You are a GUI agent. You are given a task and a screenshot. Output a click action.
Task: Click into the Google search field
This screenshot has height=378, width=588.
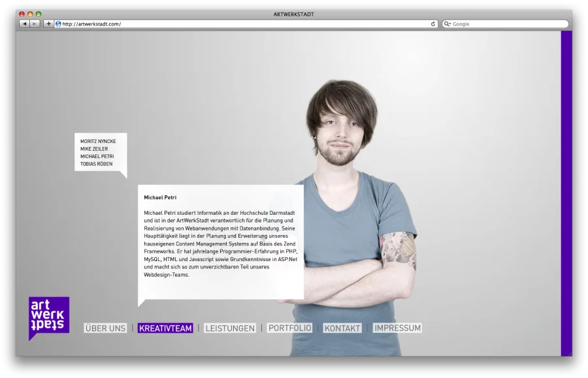coord(506,24)
